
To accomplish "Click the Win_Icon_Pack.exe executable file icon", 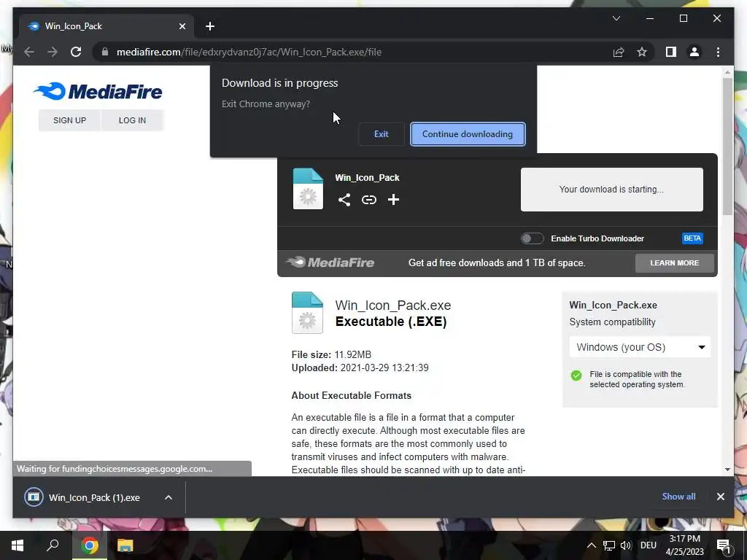I will tap(307, 313).
